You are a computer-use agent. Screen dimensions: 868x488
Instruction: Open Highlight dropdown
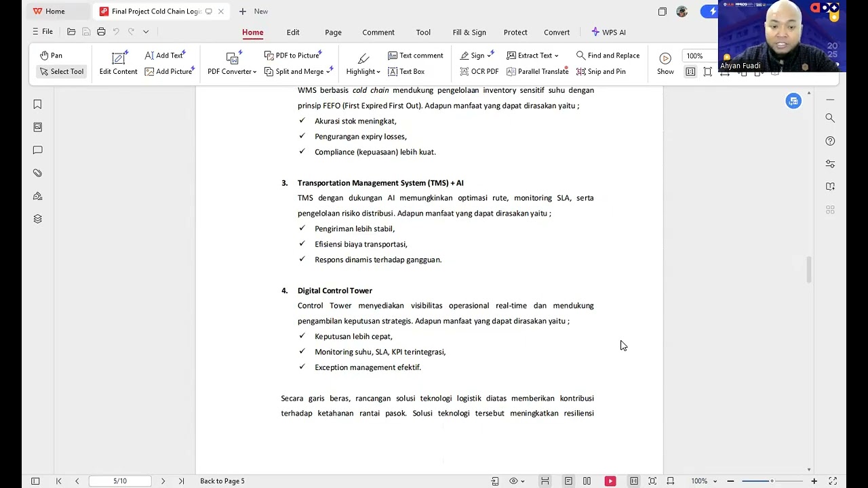(x=363, y=63)
